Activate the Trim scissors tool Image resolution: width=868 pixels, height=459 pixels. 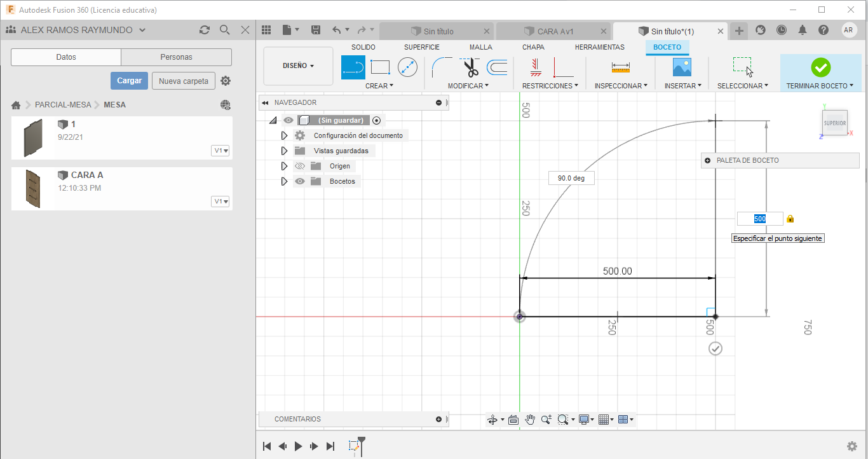pos(471,67)
